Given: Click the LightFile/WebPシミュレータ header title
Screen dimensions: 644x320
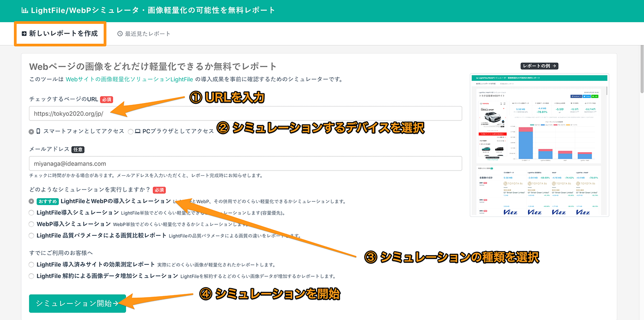Looking at the screenshot, I should coord(153,10).
